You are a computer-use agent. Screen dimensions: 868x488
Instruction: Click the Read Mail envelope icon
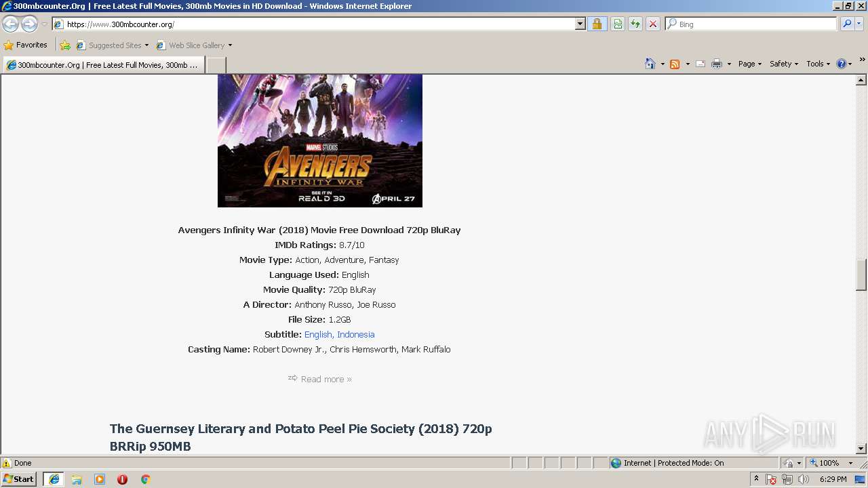[701, 64]
